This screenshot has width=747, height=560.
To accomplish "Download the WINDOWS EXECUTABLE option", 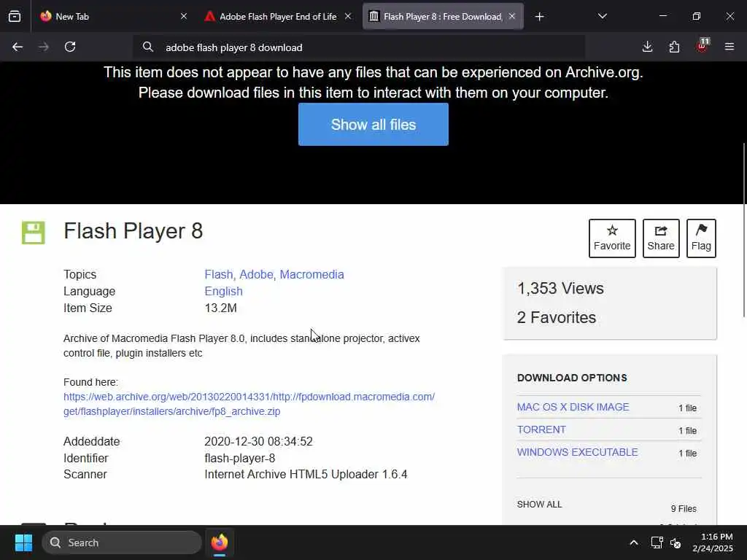I will pos(577,452).
